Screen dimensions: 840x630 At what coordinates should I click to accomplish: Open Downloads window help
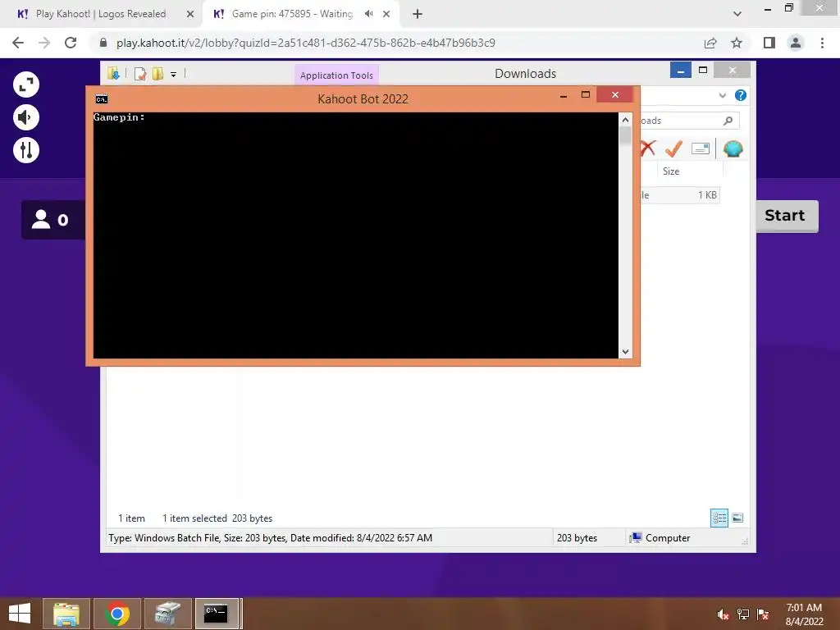741,95
